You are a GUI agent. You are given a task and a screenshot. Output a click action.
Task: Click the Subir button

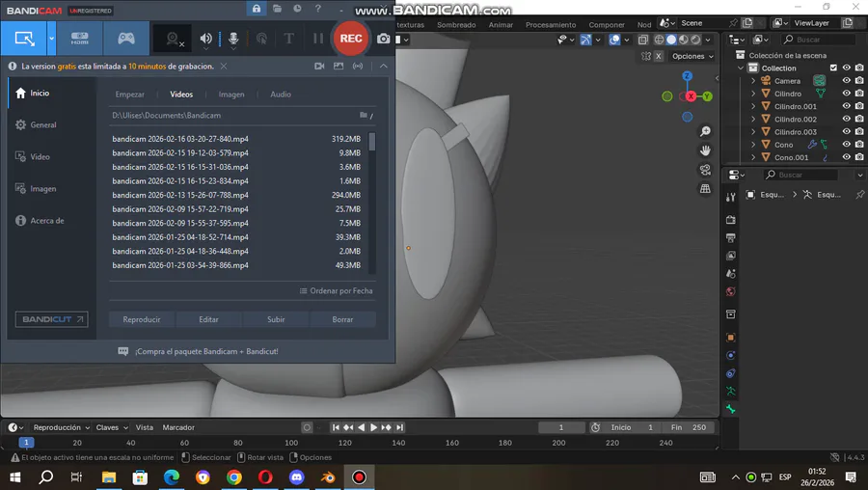[276, 319]
